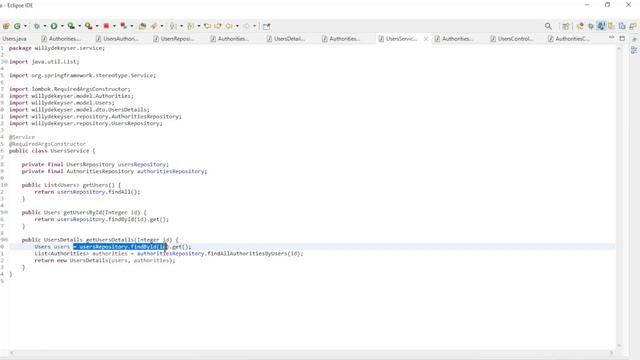
Task: Open the dropdown beside the Debug icon
Action: pos(45,26)
